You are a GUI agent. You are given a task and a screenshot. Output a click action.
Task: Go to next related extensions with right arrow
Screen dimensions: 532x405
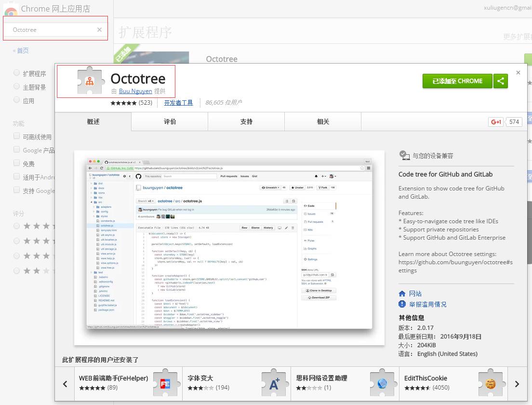(x=517, y=384)
